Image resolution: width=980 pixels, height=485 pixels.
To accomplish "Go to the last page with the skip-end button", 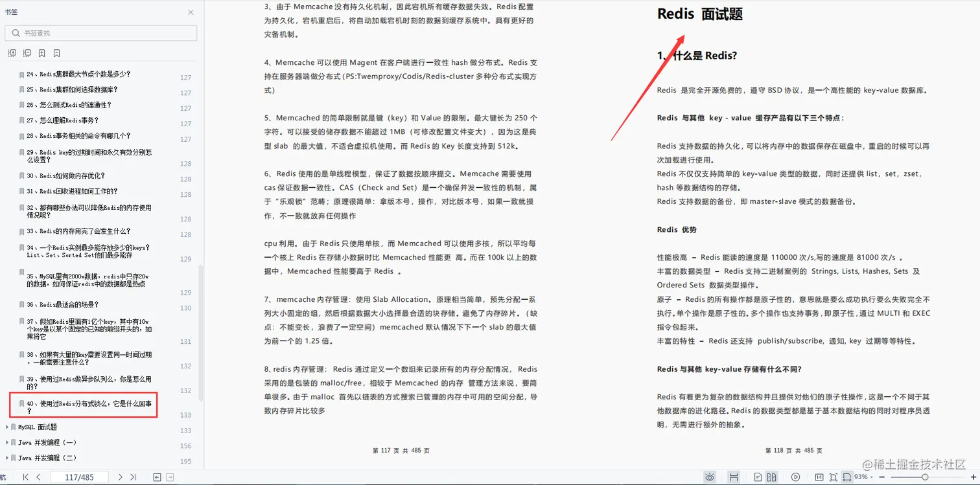I will pos(133,477).
